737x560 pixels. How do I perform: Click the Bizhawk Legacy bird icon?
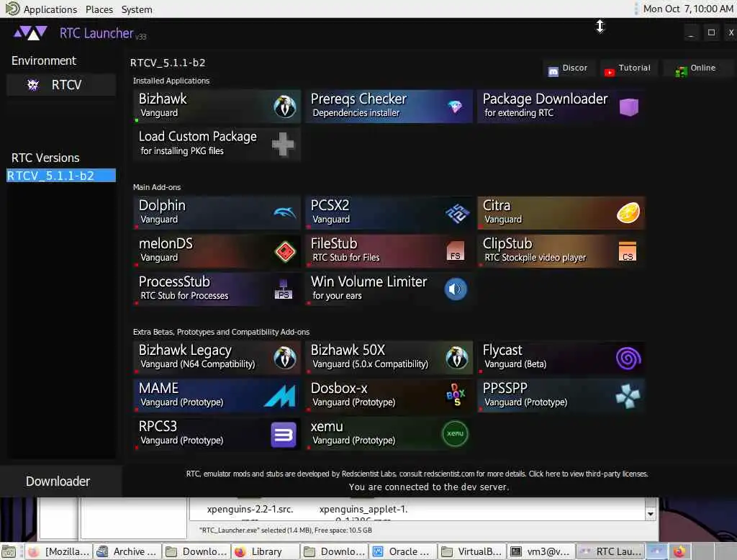coord(285,358)
